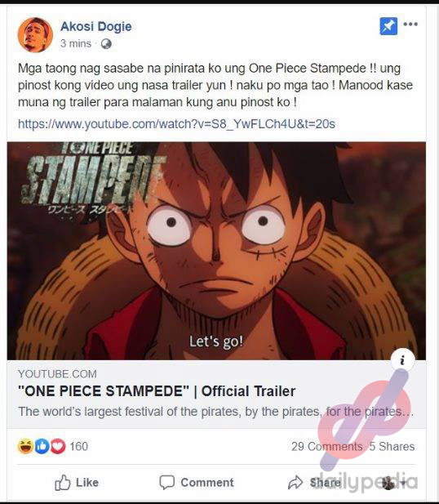
Task: Like the post with the thumbs-up button
Action: (77, 483)
